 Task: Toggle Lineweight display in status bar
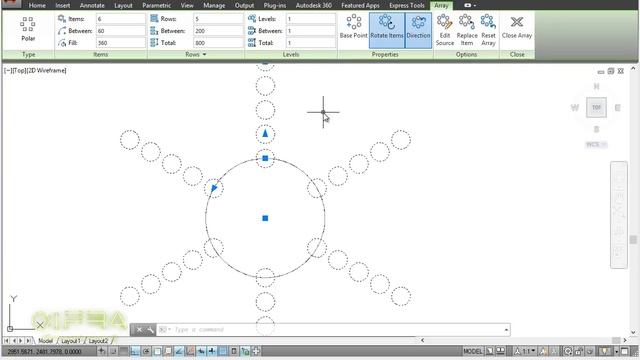coord(212,351)
